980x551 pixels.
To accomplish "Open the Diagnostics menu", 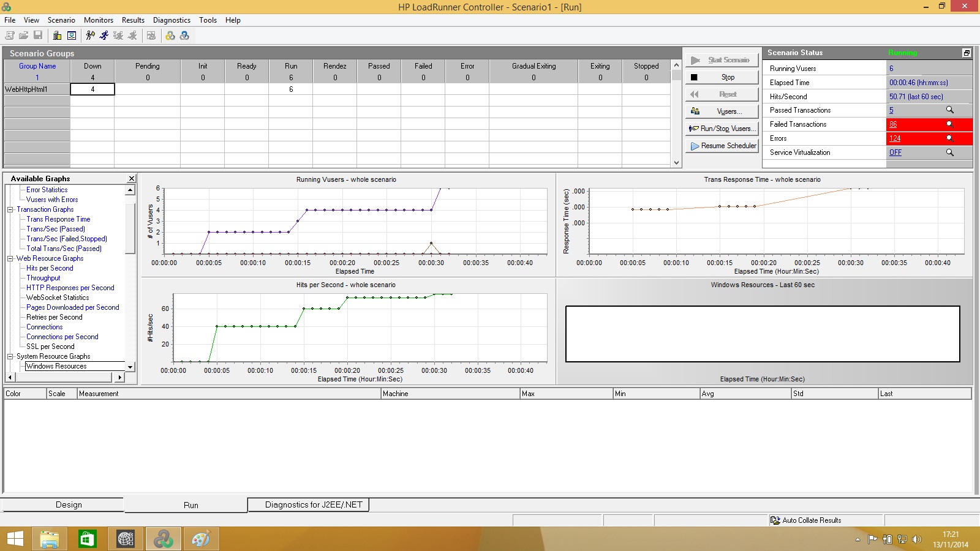I will point(171,20).
